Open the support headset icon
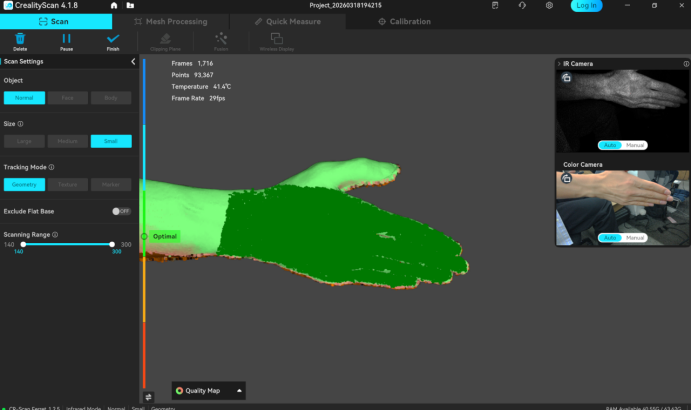Viewport: 692px width, 410px height. coord(522,5)
